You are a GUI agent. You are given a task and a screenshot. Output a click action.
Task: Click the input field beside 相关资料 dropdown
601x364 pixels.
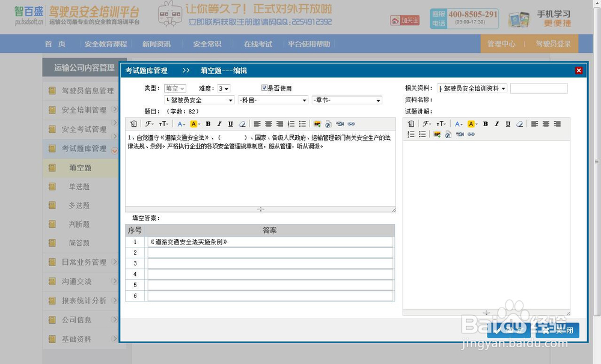point(538,88)
